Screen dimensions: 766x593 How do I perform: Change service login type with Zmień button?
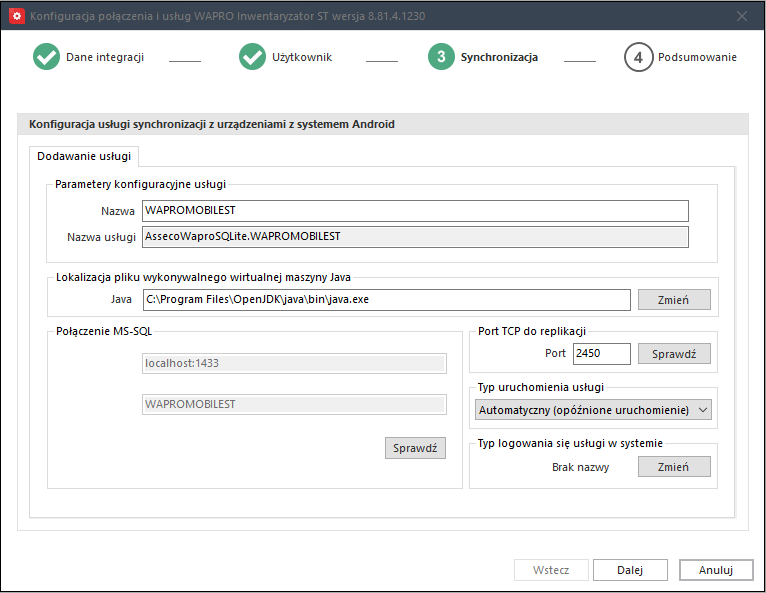(x=674, y=467)
